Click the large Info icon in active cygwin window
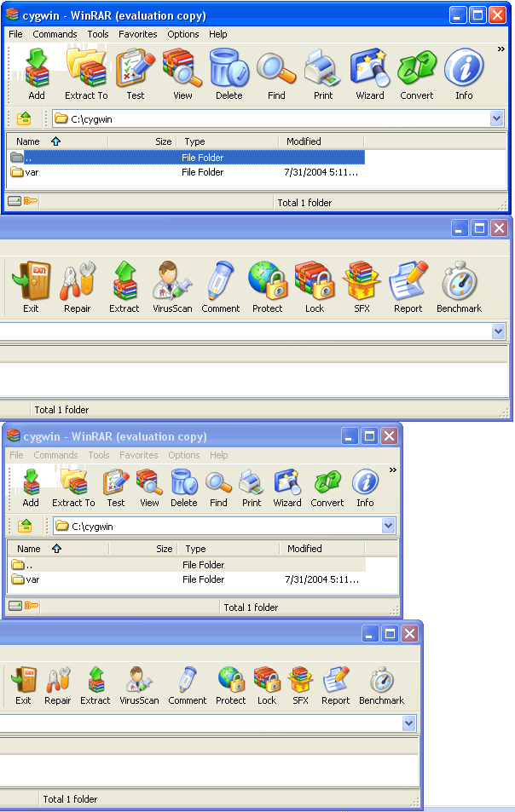515x812 pixels. pyautogui.click(x=464, y=68)
